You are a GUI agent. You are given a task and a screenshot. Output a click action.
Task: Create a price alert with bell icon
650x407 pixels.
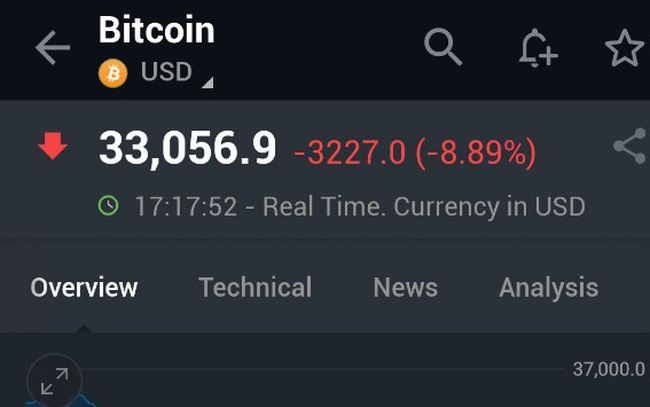537,49
